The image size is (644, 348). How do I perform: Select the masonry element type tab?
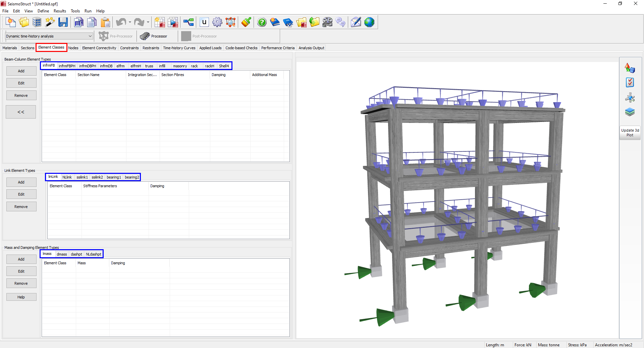pos(180,66)
